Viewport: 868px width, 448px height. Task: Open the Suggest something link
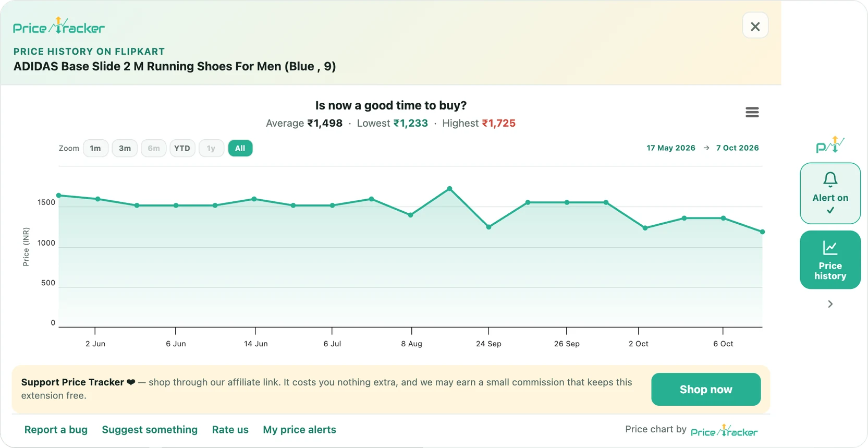coord(150,430)
